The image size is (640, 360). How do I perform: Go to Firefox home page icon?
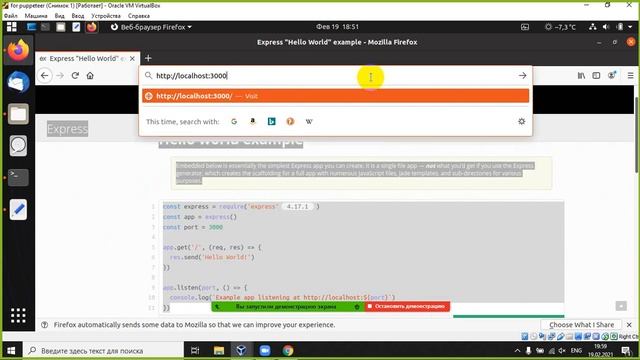(x=90, y=76)
